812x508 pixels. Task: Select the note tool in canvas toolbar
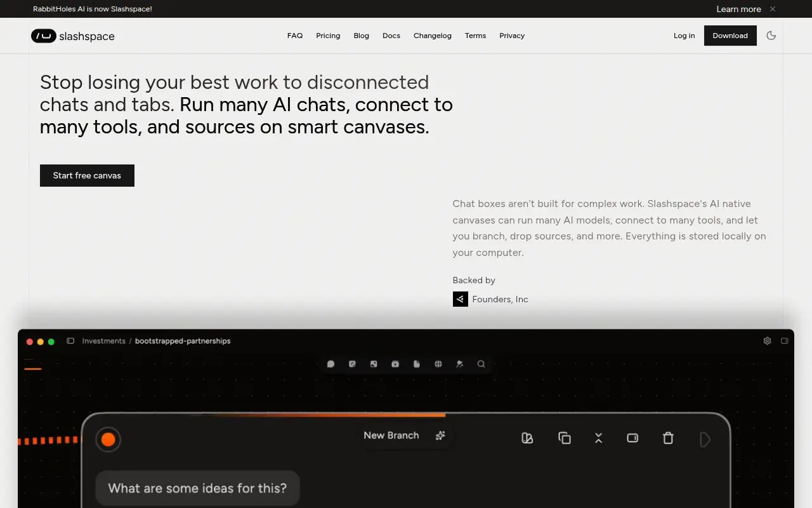click(x=352, y=364)
